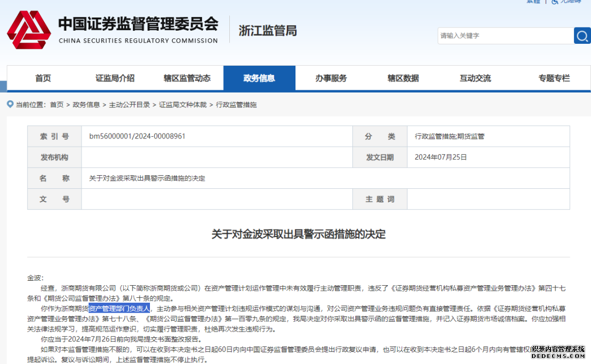Go to 证监局文种体裁 in the breadcrumb
This screenshot has width=591, height=364.
point(183,105)
